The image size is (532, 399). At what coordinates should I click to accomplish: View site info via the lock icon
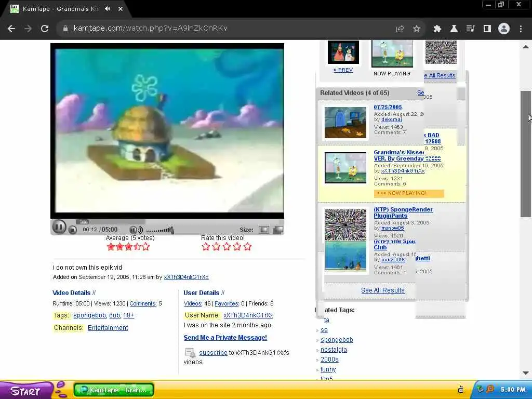[x=65, y=29]
